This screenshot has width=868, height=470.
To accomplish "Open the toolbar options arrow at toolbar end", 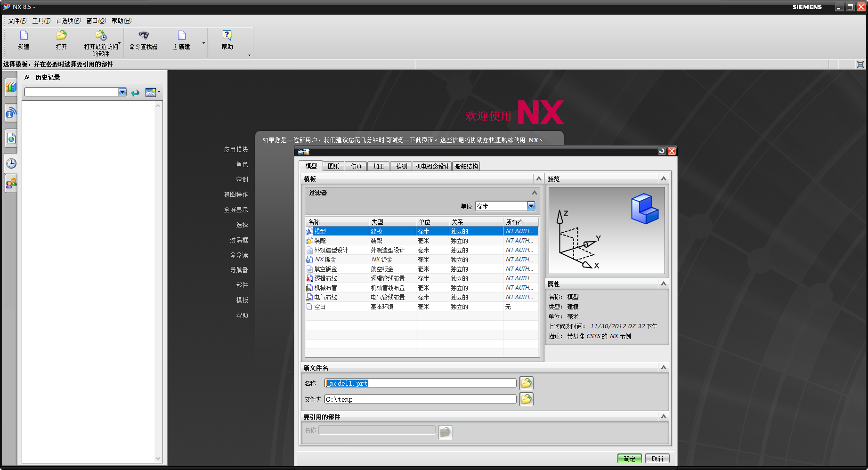I will 249,55.
